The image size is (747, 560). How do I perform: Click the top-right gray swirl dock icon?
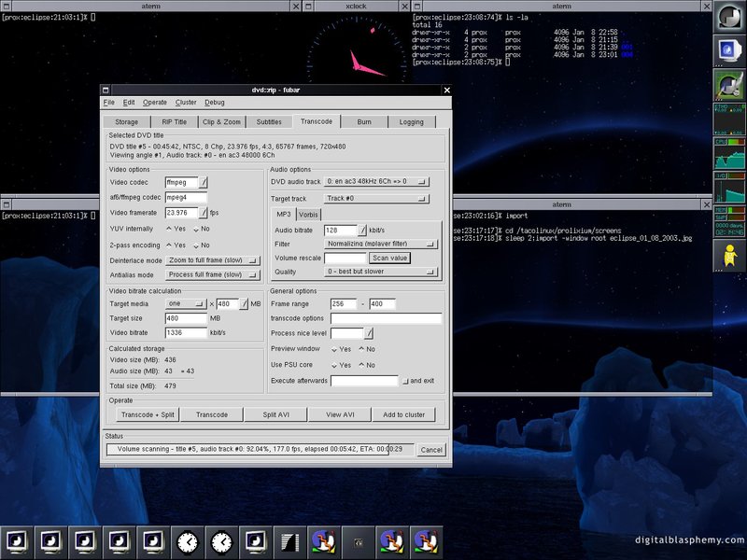click(727, 17)
